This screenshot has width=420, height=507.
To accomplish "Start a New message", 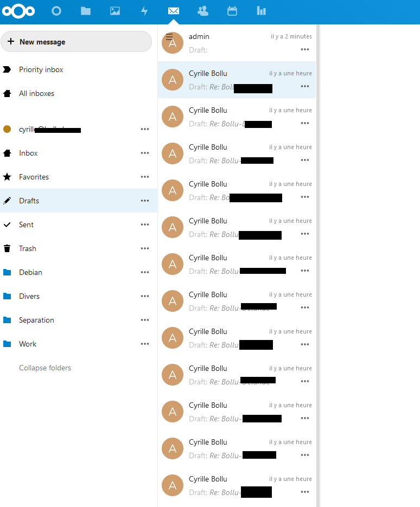I will pyautogui.click(x=76, y=41).
